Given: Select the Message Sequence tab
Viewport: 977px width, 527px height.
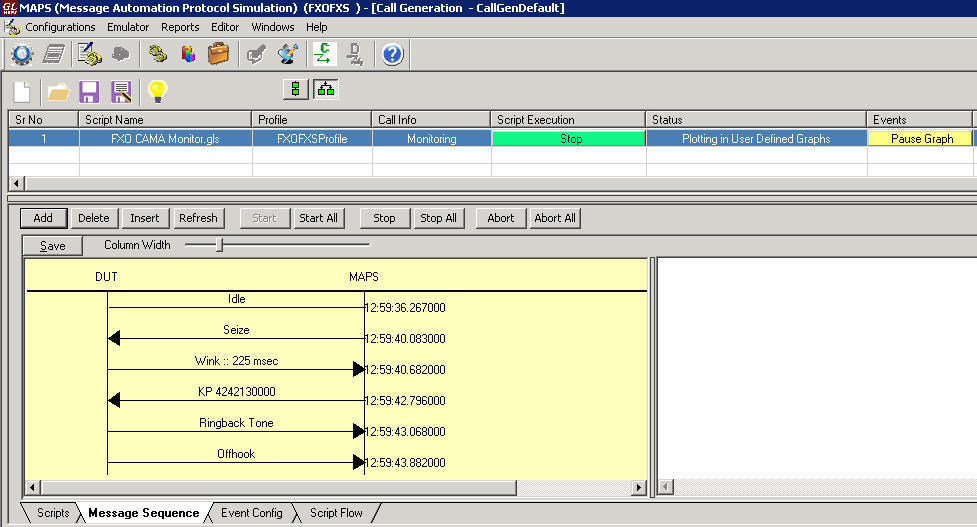Looking at the screenshot, I should [x=143, y=513].
